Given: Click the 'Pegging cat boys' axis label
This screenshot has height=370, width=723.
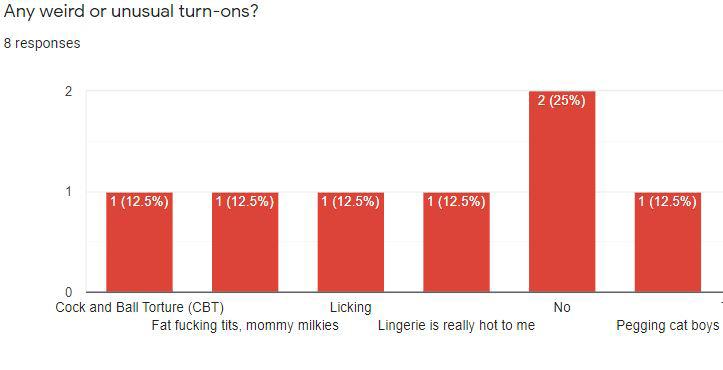Looking at the screenshot, I should click(668, 325).
